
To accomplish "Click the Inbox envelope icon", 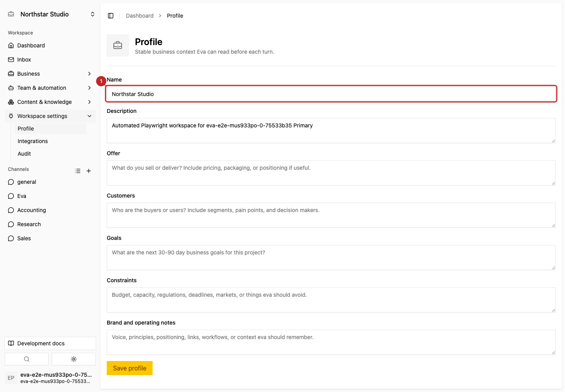I will click(11, 60).
